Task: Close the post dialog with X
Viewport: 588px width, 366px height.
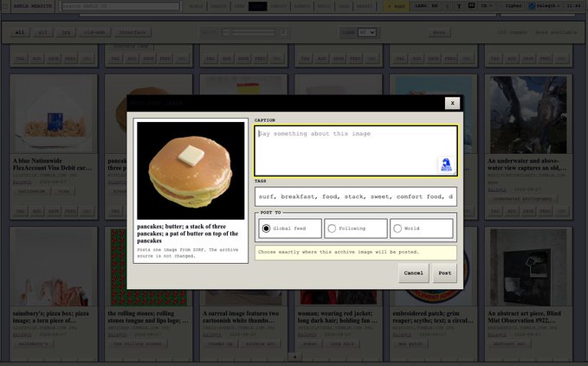Action: tap(452, 103)
